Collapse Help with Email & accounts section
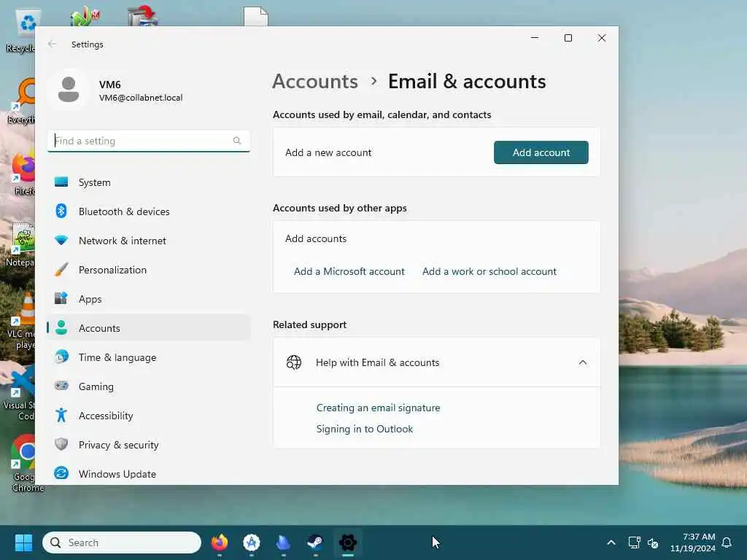 582,362
